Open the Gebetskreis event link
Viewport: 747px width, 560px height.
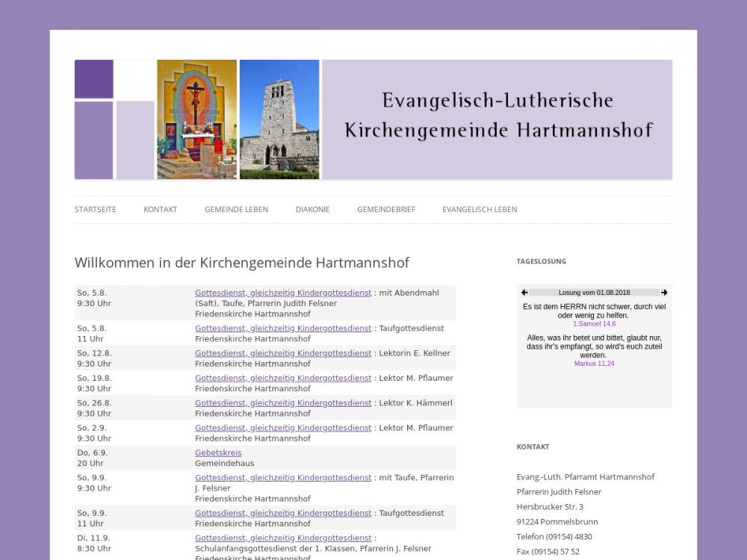point(218,453)
